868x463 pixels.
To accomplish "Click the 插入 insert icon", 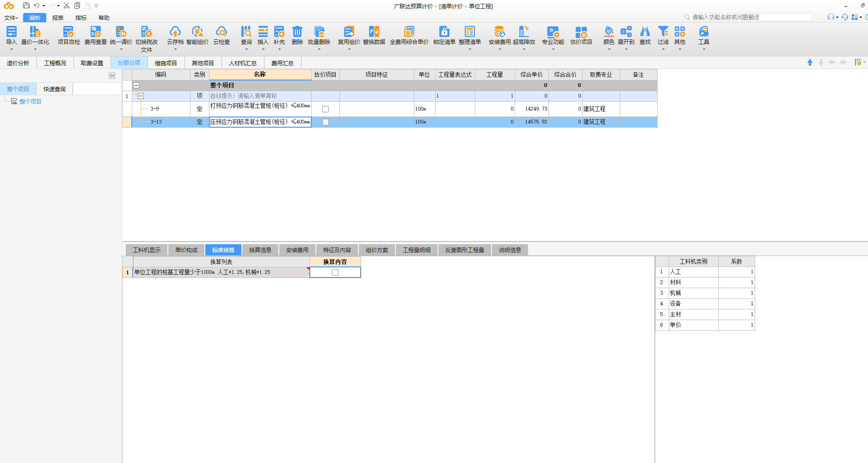I will [263, 31].
